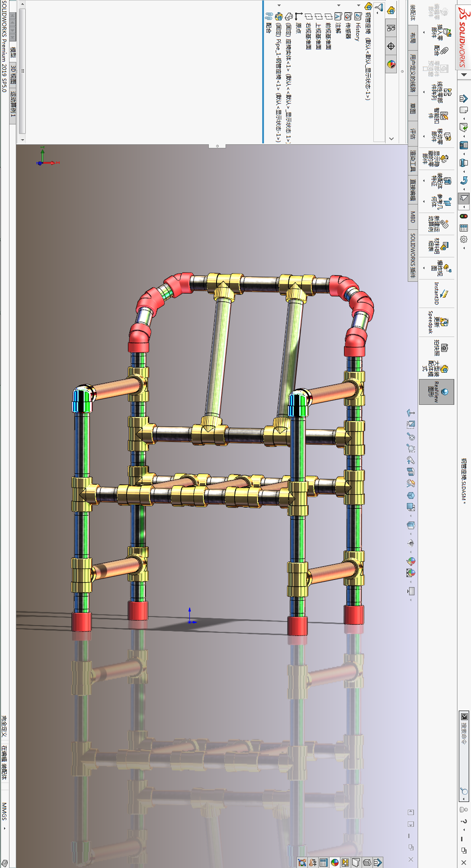471x868 pixels.
Task: Click the 配合 (Mate) paperclip icon
Action: click(445, 50)
